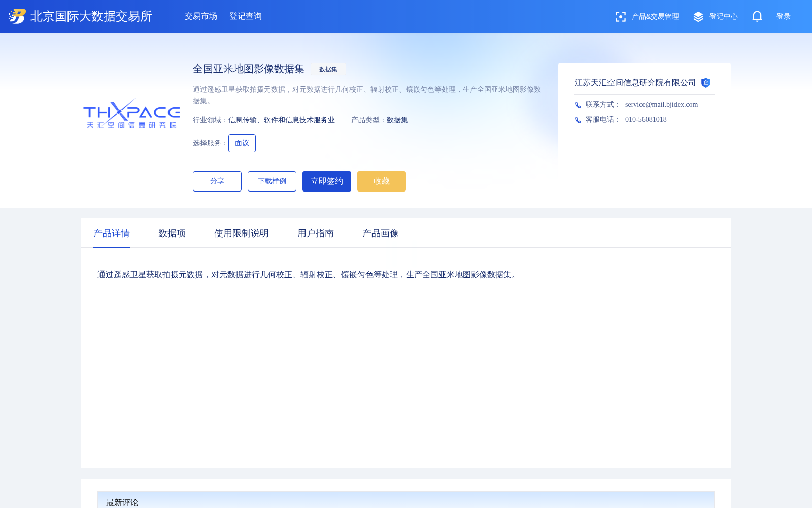Image resolution: width=812 pixels, height=508 pixels.
Task: Click the 登录 login link
Action: pyautogui.click(x=784, y=17)
